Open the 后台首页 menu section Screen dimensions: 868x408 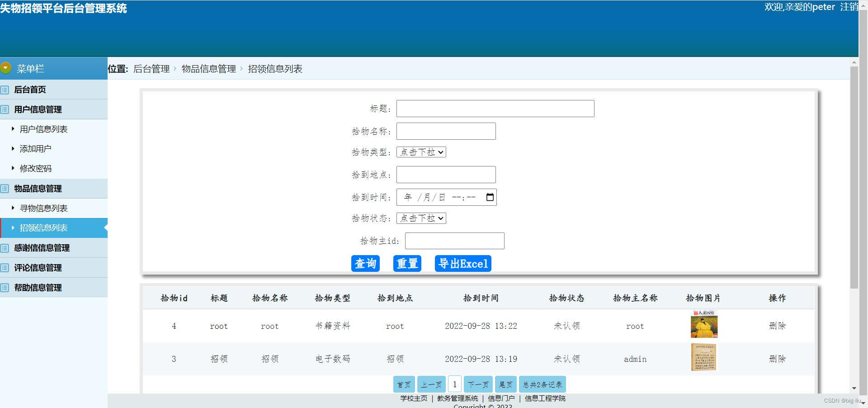coord(54,90)
